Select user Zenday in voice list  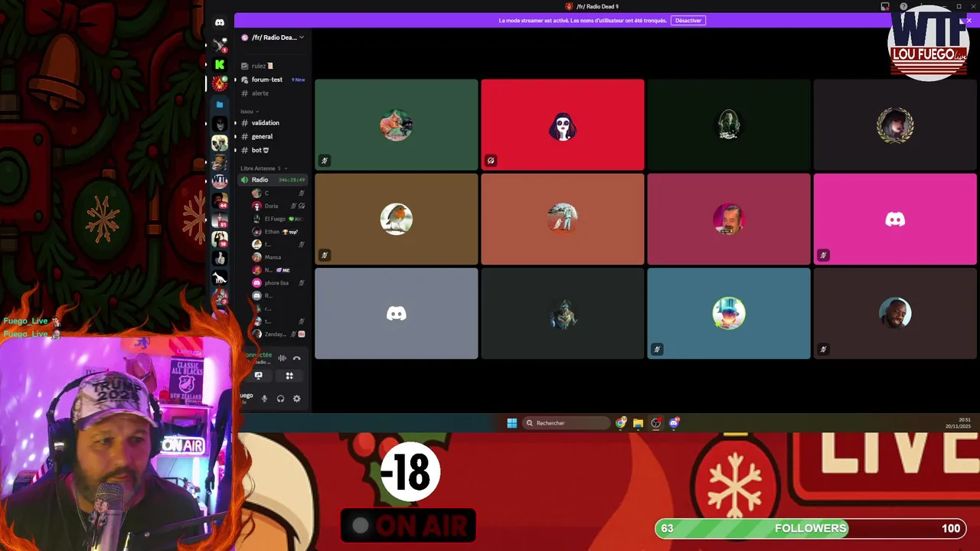(279, 334)
